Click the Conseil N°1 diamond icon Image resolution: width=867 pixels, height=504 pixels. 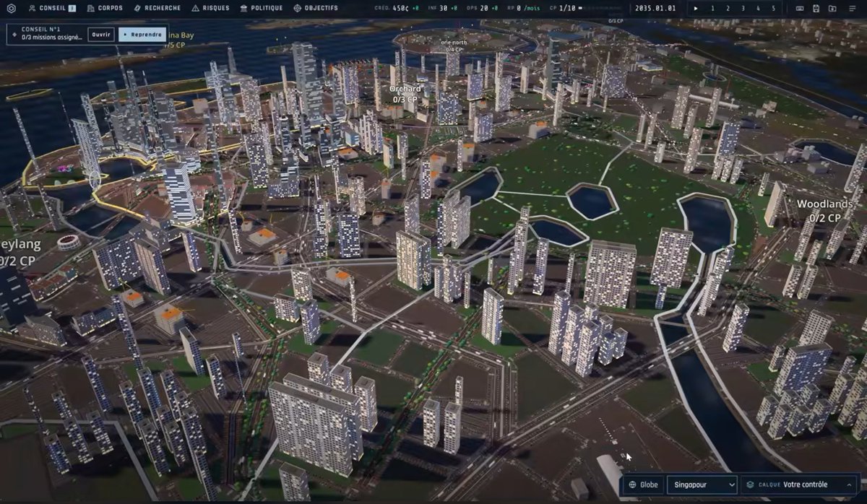tap(14, 34)
